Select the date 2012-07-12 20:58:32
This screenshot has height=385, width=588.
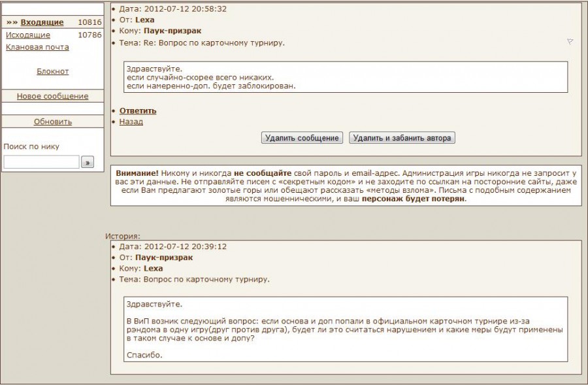tap(186, 9)
